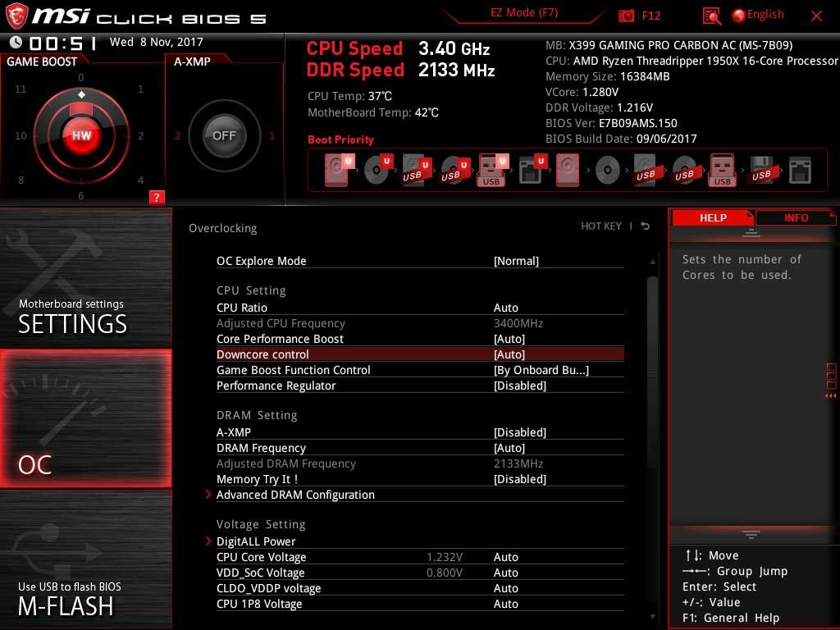This screenshot has height=630, width=840.
Task: Click the Adjusted CPU Frequency 3400MHz value
Action: click(x=518, y=323)
